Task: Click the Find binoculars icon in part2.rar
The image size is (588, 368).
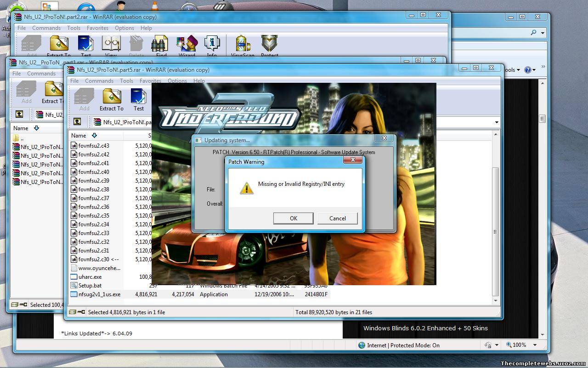Action: point(161,46)
